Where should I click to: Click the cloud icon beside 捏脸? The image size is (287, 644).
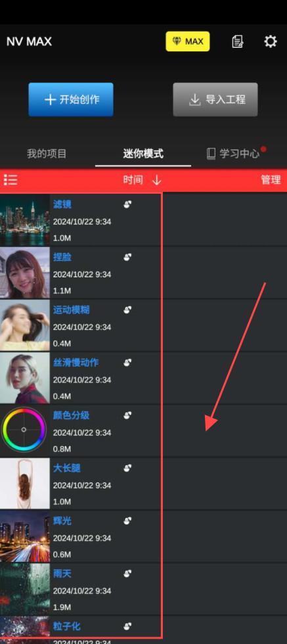[x=127, y=257]
